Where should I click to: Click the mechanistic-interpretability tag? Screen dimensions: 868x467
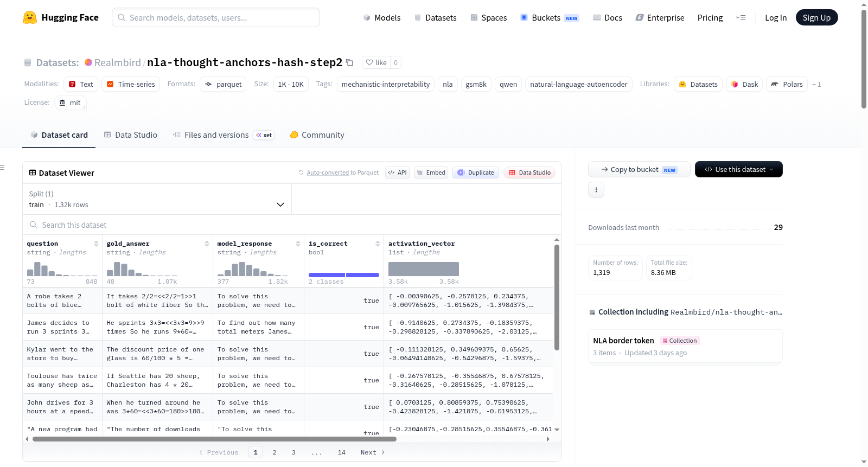point(386,84)
